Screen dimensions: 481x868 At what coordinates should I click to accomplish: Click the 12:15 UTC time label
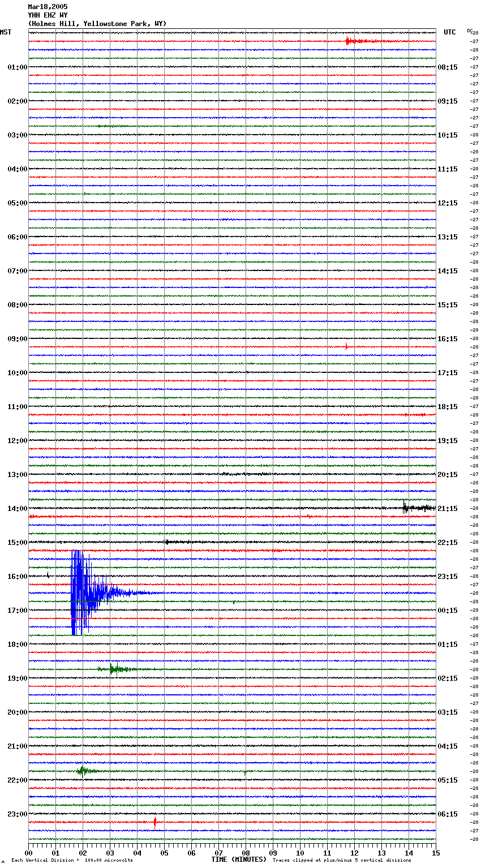(448, 203)
